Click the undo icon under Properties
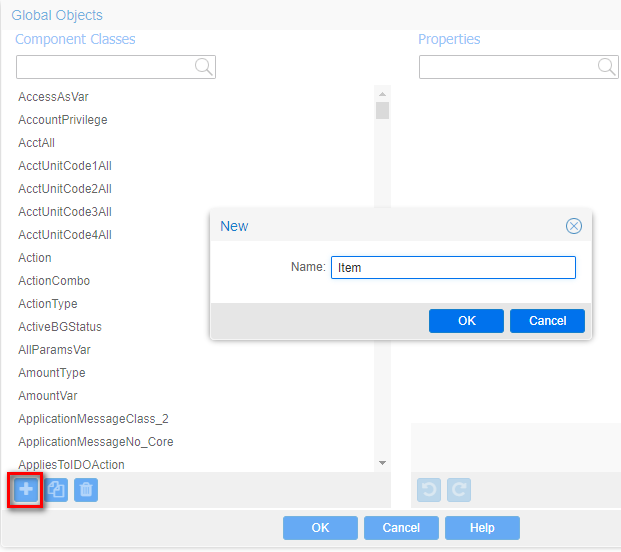Viewport: 621px width, 552px height. [x=429, y=490]
